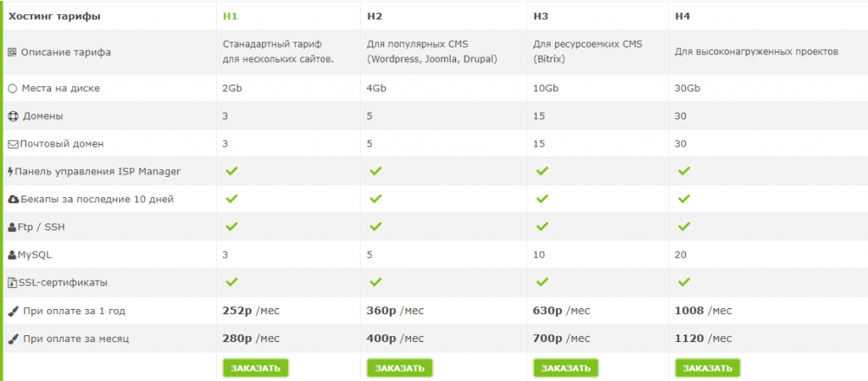
Task: Click the brush icon beside При оплате за 1 год
Action: (x=14, y=312)
